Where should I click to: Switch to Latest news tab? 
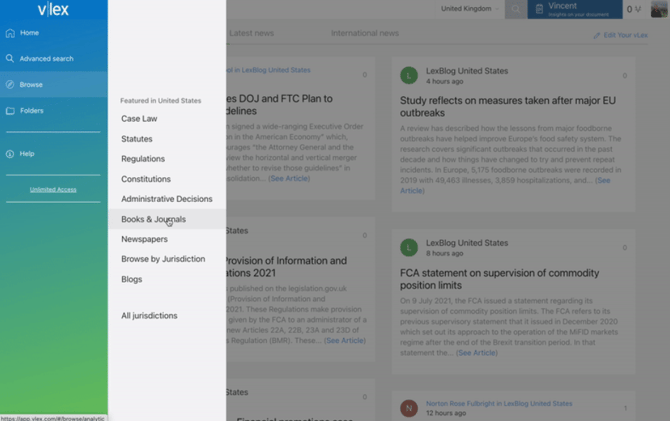point(251,33)
